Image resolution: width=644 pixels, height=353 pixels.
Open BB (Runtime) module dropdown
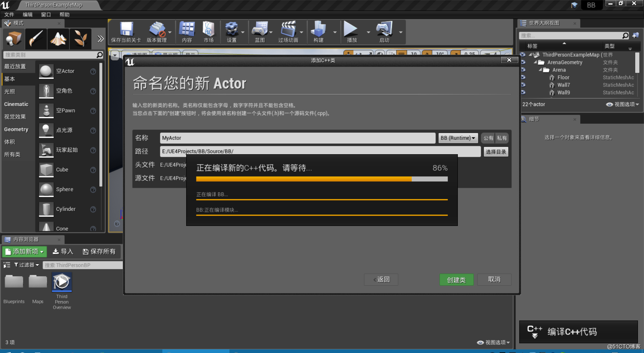click(x=458, y=138)
